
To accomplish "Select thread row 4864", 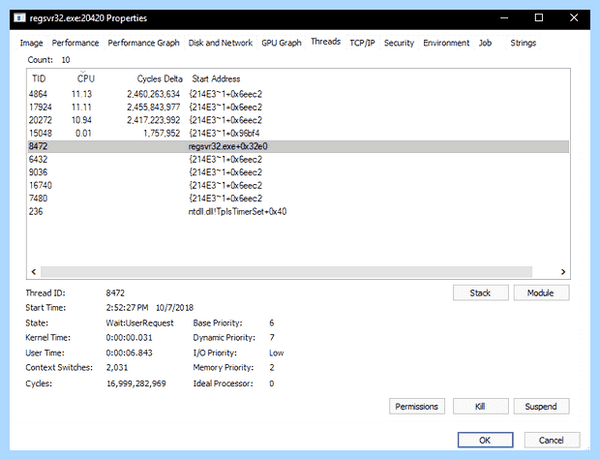I will click(x=298, y=94).
